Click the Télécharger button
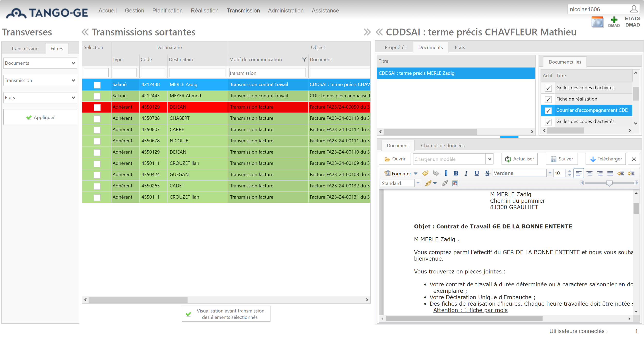 (x=606, y=159)
